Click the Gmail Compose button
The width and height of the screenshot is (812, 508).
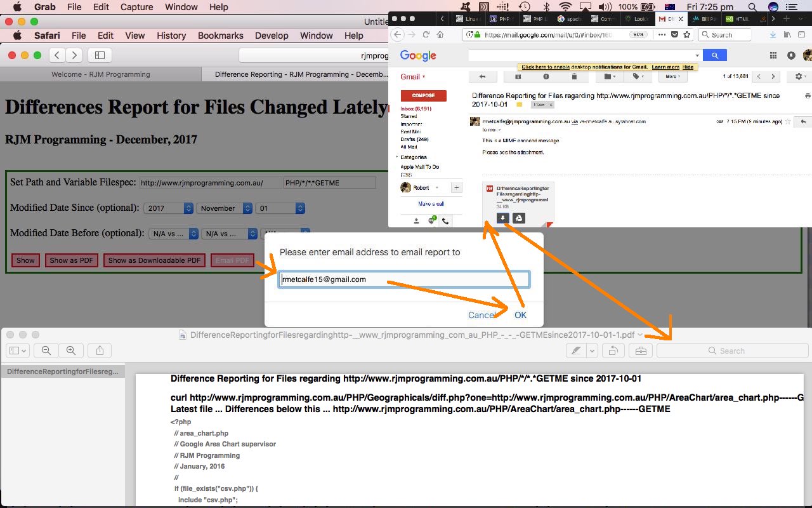(423, 96)
